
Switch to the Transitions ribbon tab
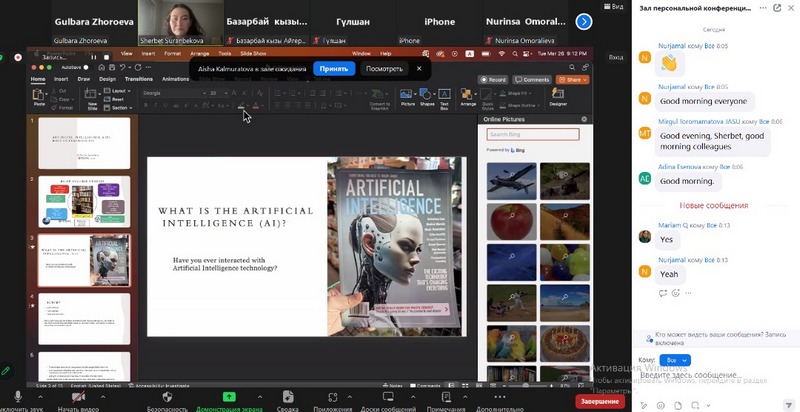tap(139, 78)
